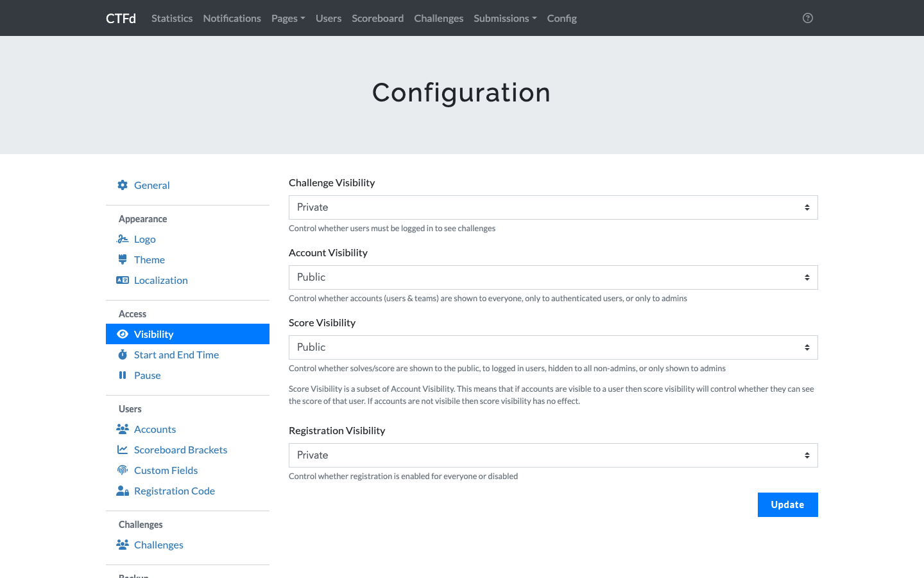Image resolution: width=924 pixels, height=578 pixels.
Task: Select the active Visibility sidebar tab
Action: click(187, 334)
